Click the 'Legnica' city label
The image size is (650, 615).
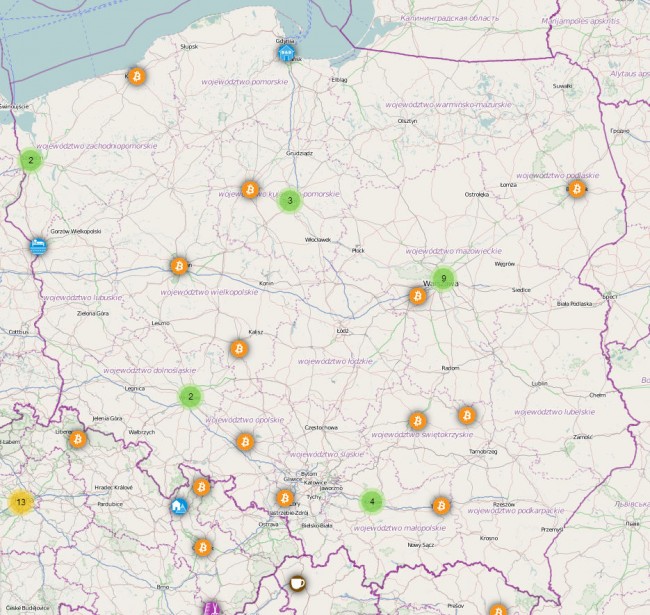[x=135, y=389]
